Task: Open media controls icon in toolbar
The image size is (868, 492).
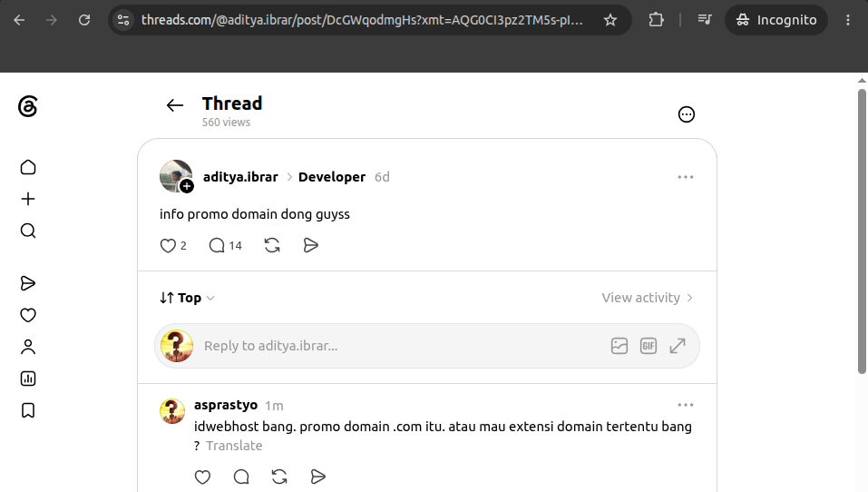Action: [x=704, y=20]
